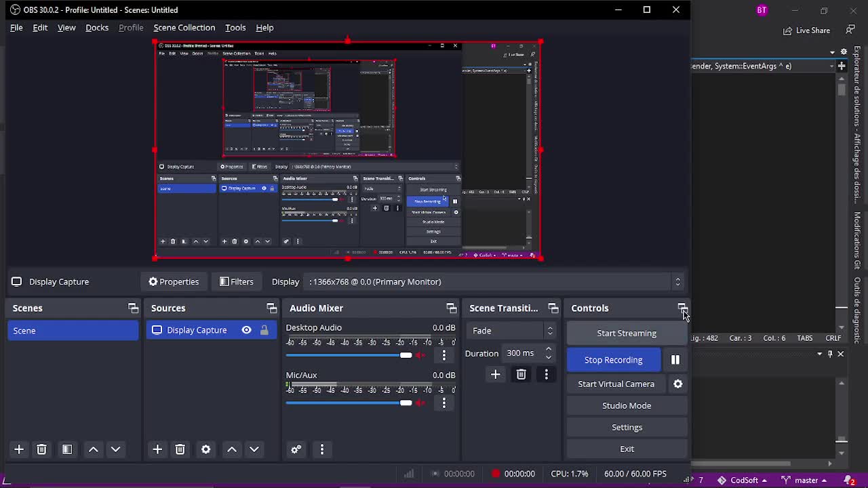Pause the recording

(675, 360)
